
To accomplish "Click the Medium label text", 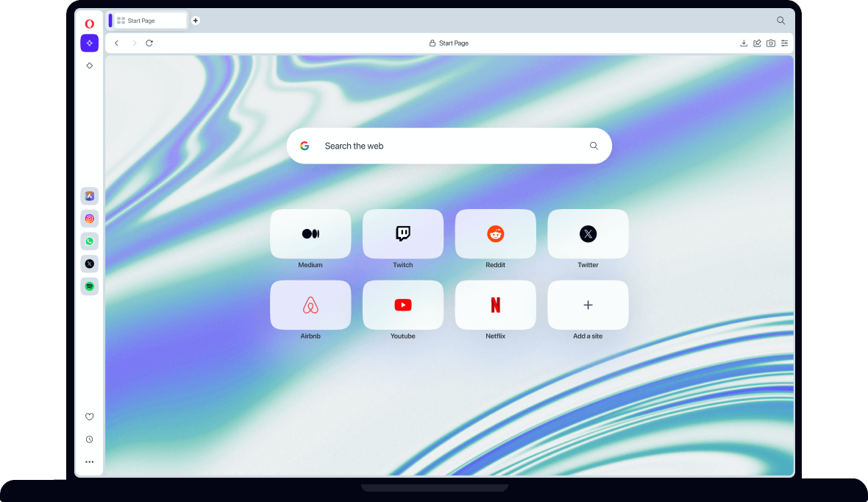I will coord(310,265).
